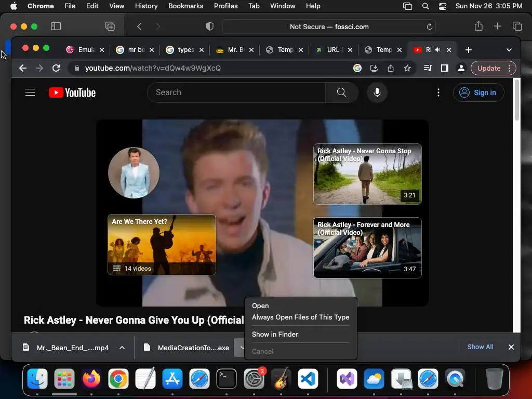The image size is (532, 399).
Task: Open the media controls icon in Chrome toolbar
Action: (428, 68)
